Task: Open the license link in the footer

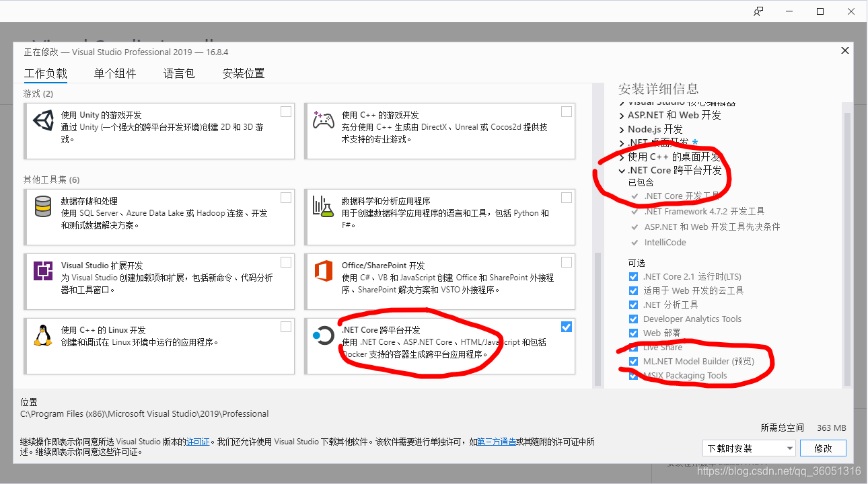Action: point(198,442)
